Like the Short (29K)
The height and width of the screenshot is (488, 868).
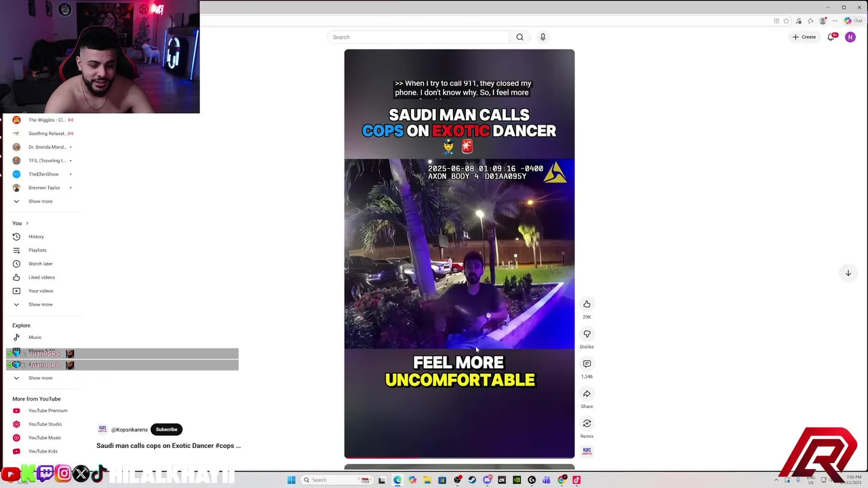click(x=587, y=304)
